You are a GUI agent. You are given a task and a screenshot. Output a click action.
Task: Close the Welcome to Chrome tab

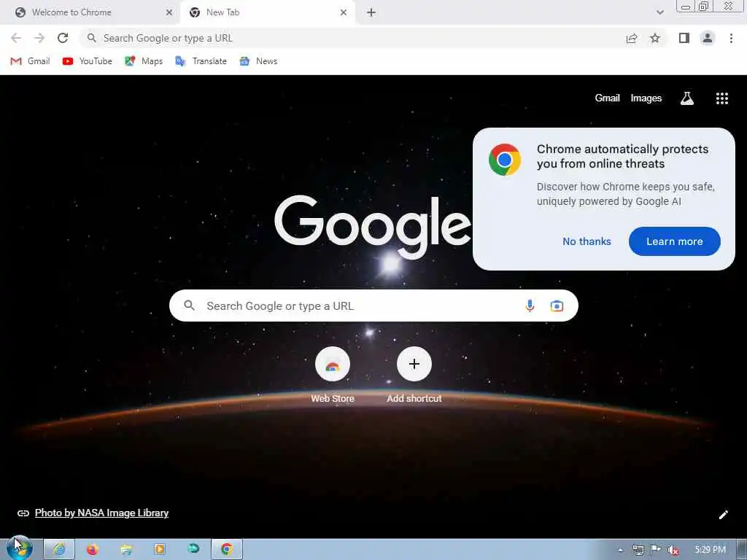pos(169,12)
